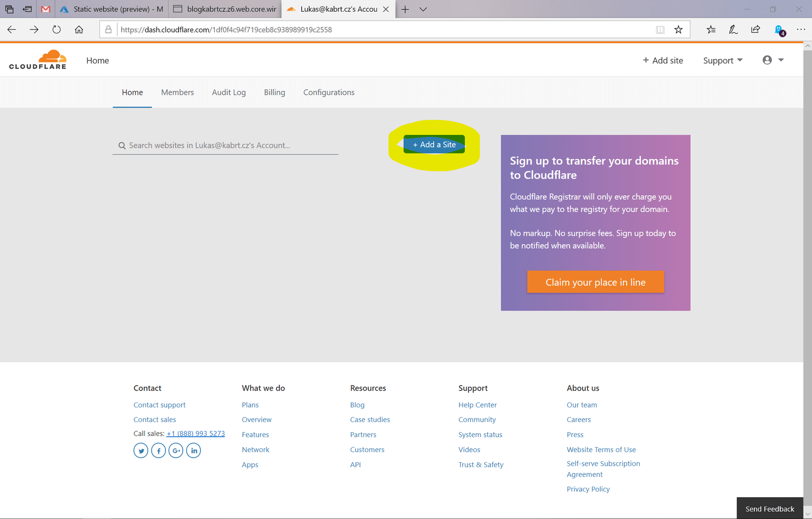
Task: Open Trust & Safety link
Action: (481, 465)
